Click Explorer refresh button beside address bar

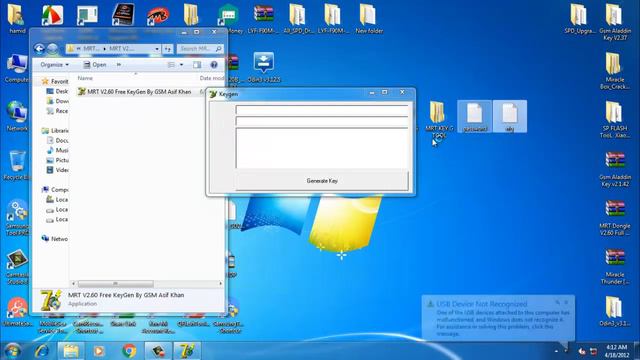(168, 49)
